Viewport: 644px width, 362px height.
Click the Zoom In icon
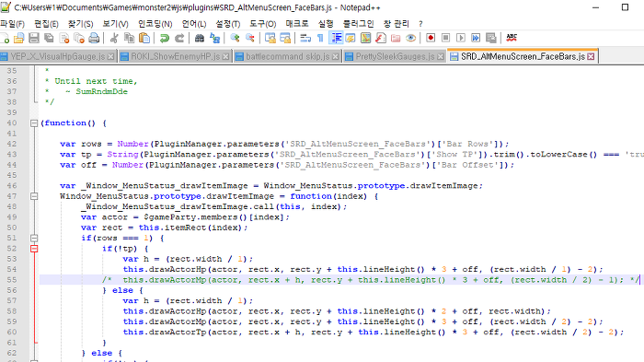pos(235,39)
